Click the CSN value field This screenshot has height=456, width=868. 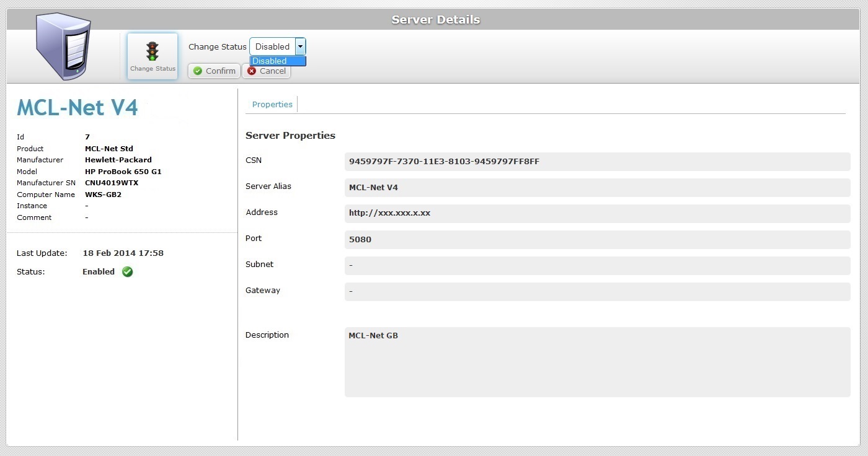pyautogui.click(x=597, y=162)
